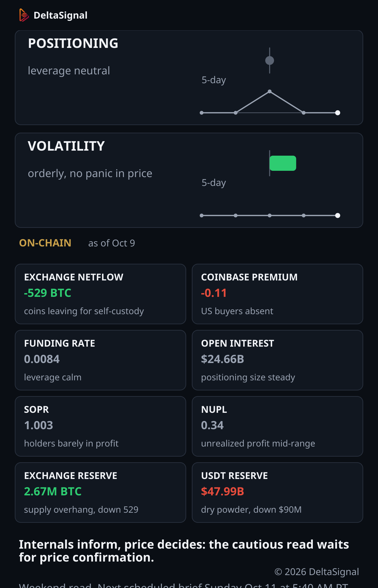Select the peak point of Positioning sparkline

pos(270,91)
